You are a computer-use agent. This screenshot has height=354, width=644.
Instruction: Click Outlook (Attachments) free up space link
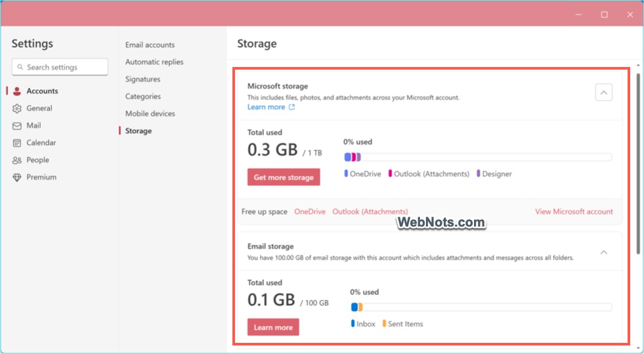tap(370, 212)
